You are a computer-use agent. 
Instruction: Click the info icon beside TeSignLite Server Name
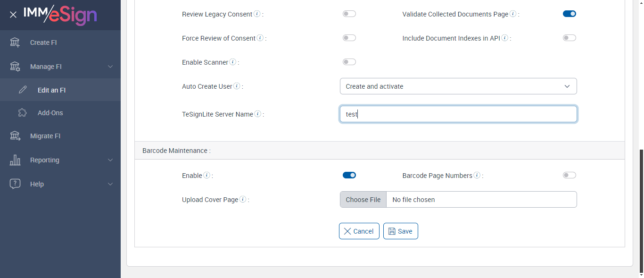click(x=258, y=114)
